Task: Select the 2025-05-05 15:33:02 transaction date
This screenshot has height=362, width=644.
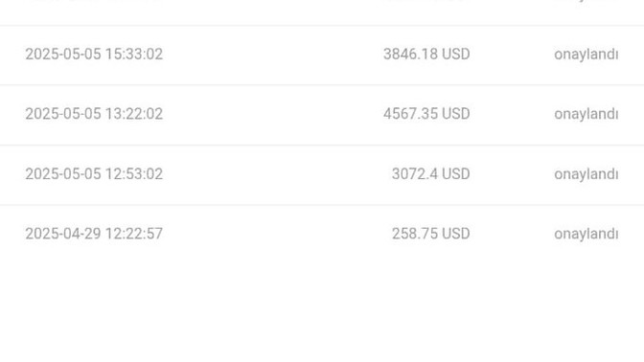Action: [94, 55]
